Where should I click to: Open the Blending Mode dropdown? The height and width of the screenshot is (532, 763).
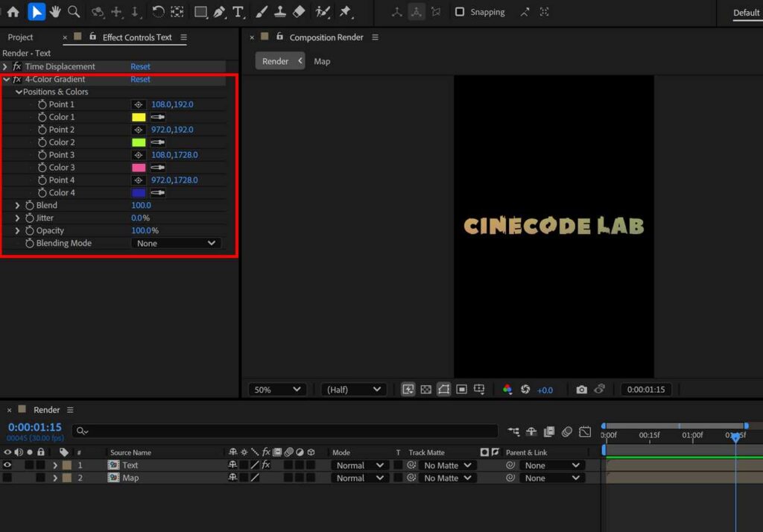(176, 244)
